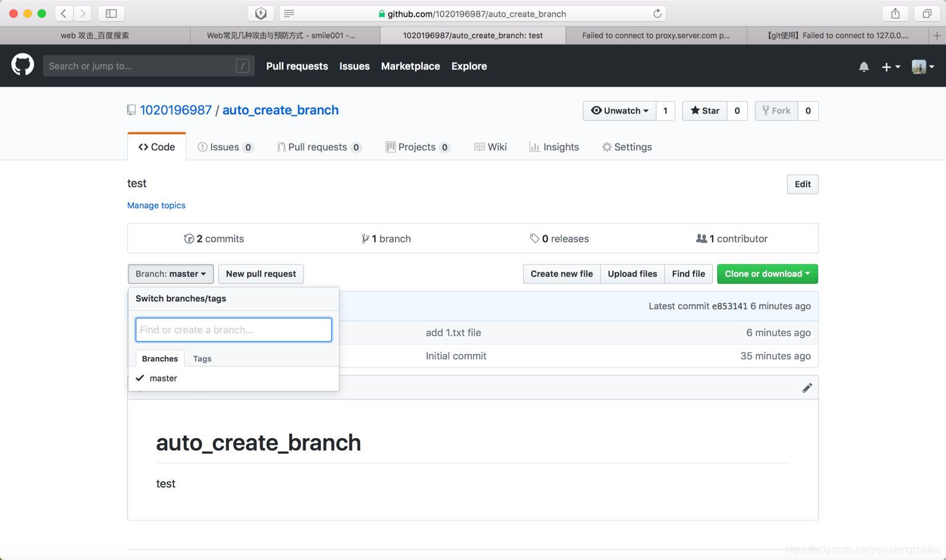946x560 pixels.
Task: Open the Unwatch dropdown
Action: (x=619, y=111)
